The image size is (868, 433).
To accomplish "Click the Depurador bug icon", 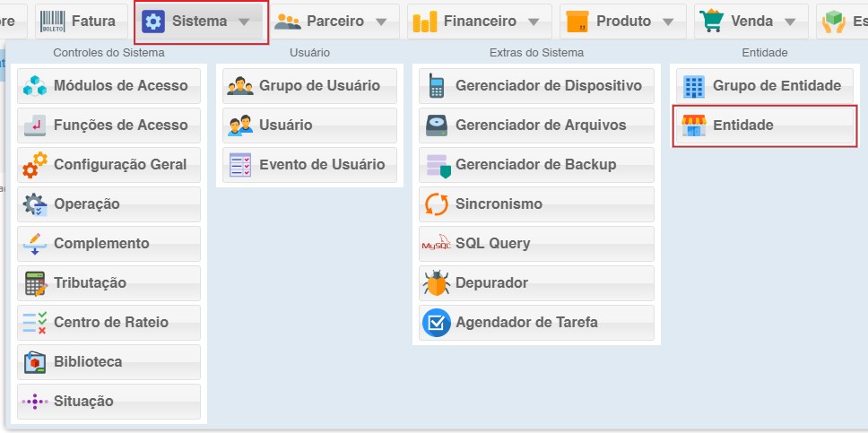I will pos(437,283).
